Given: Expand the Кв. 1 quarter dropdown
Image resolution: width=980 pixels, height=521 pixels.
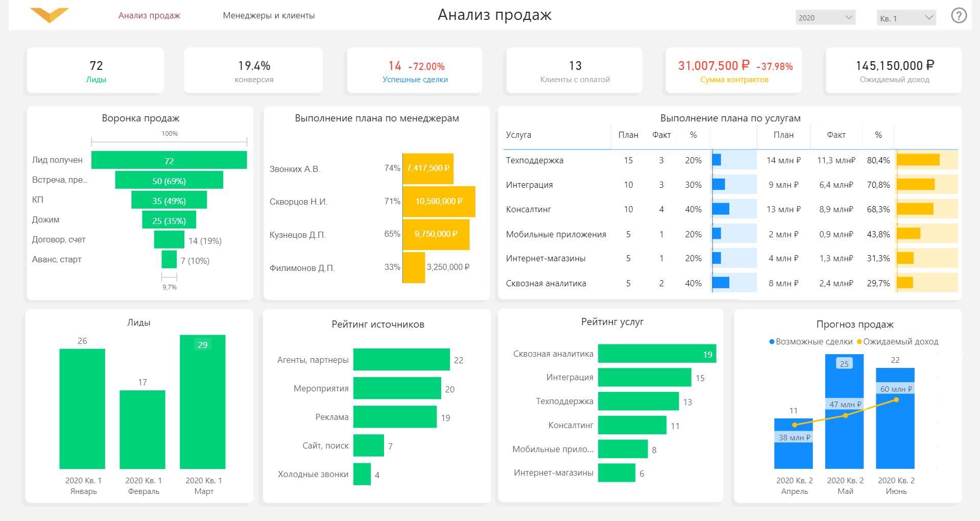Looking at the screenshot, I should coord(906,18).
